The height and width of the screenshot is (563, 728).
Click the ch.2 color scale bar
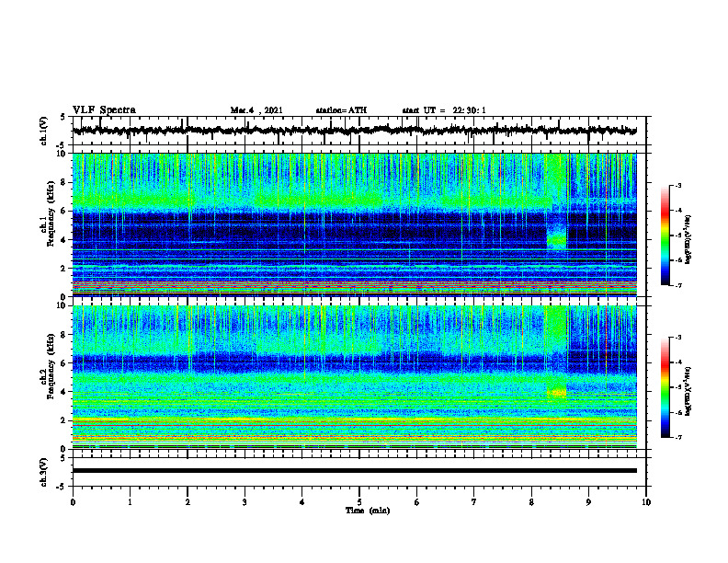click(x=665, y=387)
